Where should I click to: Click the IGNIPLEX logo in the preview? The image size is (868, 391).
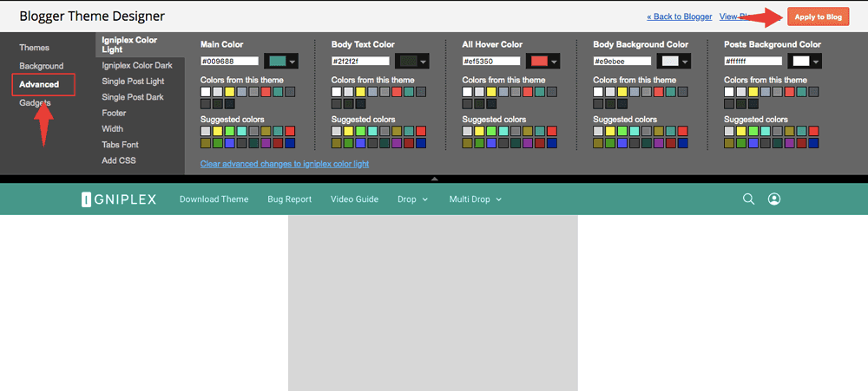118,199
